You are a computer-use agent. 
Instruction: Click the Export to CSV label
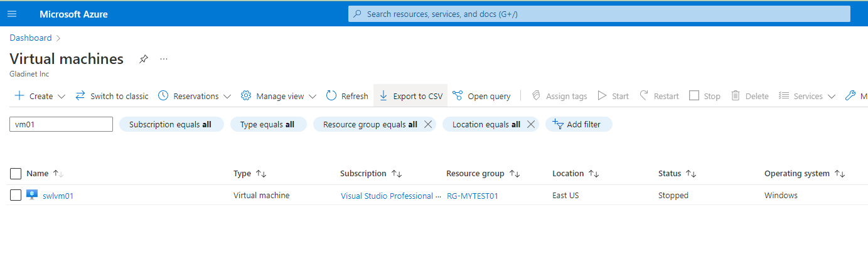click(418, 96)
